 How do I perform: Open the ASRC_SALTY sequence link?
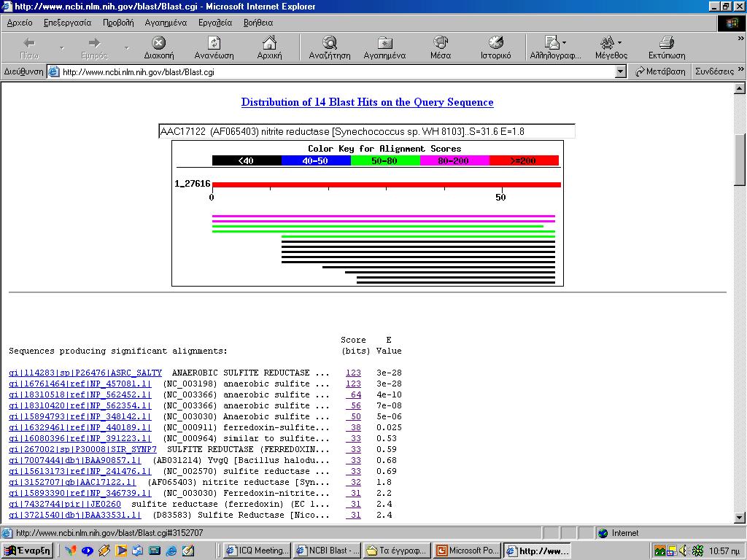(x=85, y=373)
